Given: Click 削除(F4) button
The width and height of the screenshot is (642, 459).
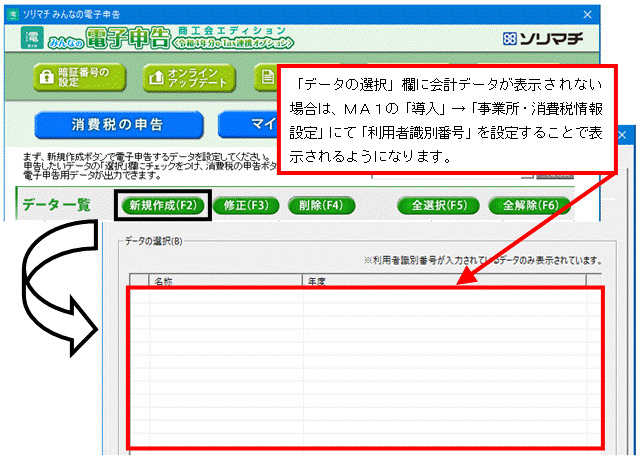Looking at the screenshot, I should (x=321, y=205).
